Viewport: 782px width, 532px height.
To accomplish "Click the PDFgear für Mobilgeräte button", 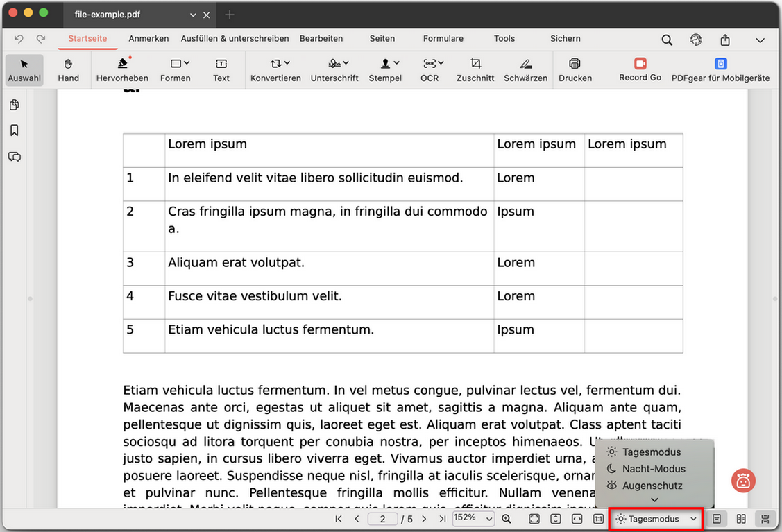I will coord(721,69).
